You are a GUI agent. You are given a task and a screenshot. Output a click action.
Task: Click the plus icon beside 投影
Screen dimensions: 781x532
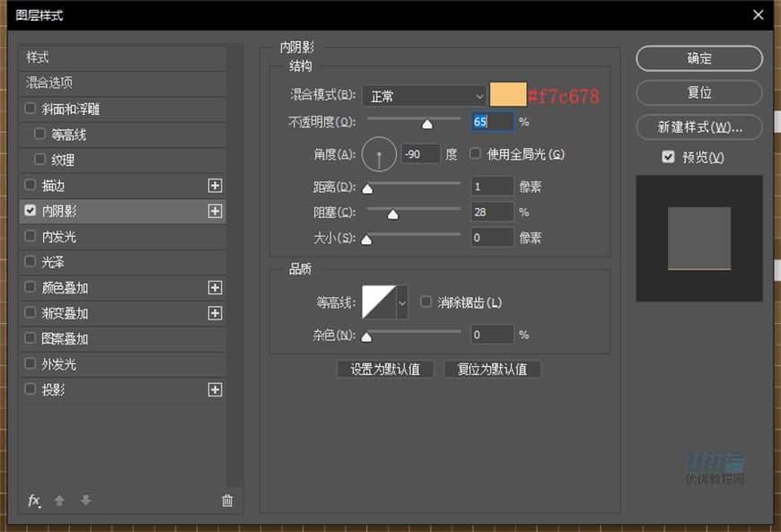215,390
